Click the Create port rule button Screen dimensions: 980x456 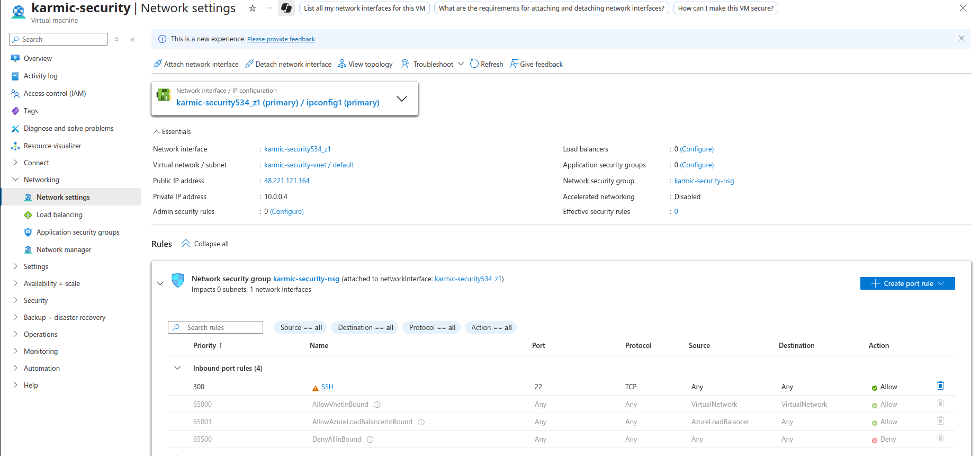pyautogui.click(x=907, y=283)
